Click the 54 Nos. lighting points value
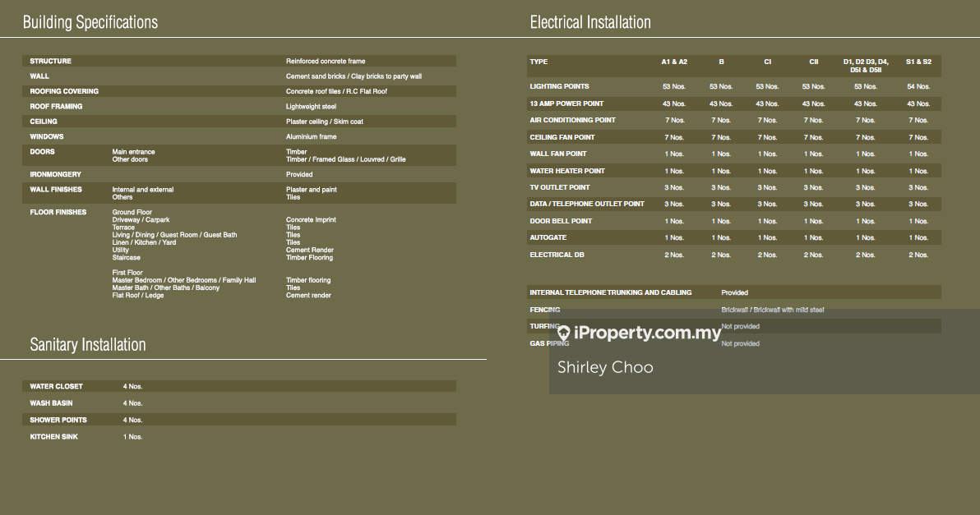The height and width of the screenshot is (515, 980). pyautogui.click(x=918, y=86)
